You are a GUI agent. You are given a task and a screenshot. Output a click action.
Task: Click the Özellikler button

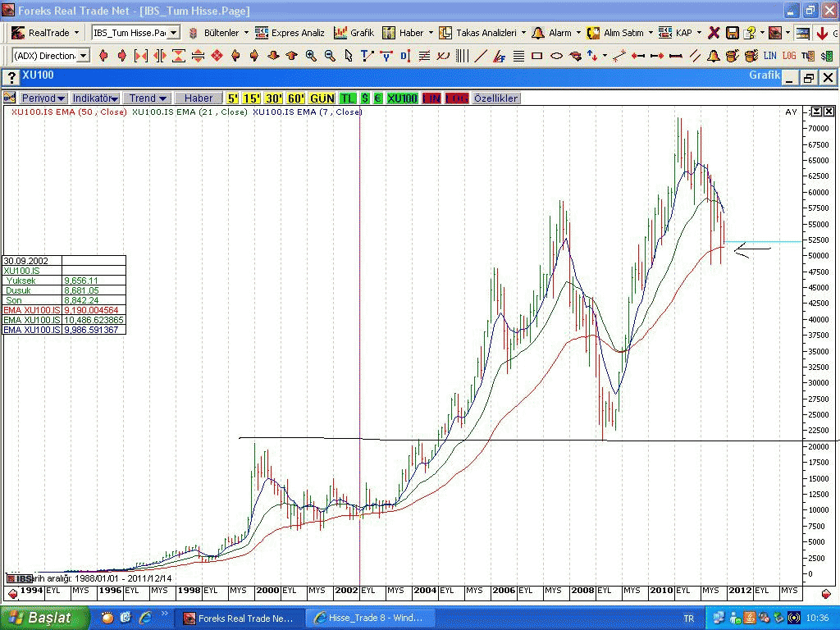496,98
